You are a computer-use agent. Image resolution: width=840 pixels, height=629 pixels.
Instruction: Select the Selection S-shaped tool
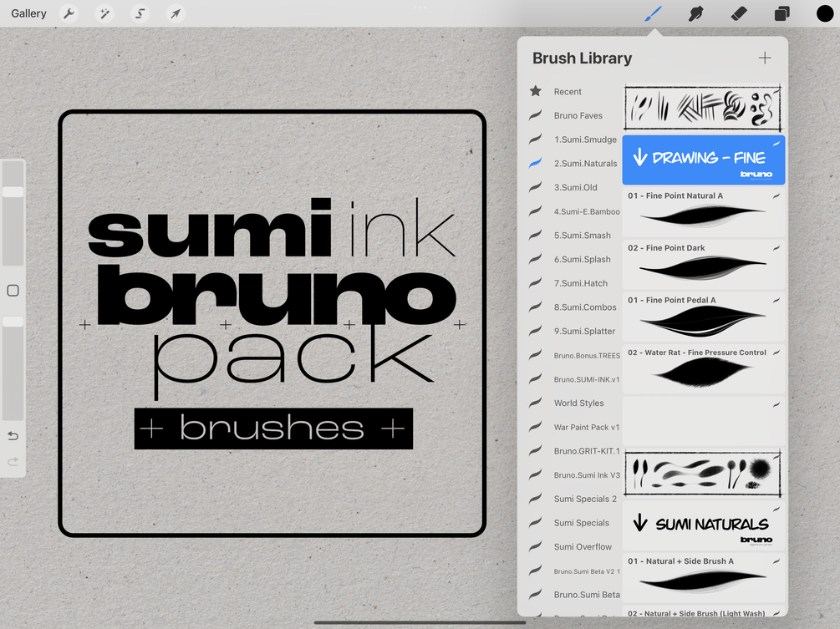pos(140,13)
